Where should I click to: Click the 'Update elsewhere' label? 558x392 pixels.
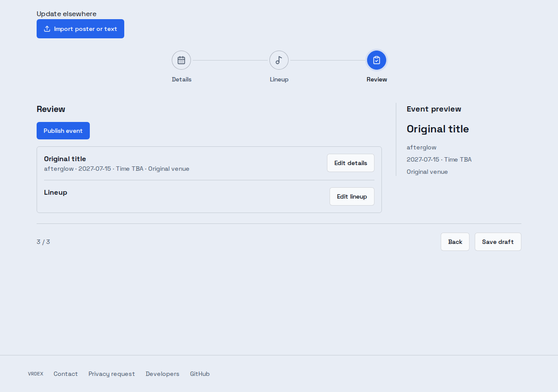[67, 14]
